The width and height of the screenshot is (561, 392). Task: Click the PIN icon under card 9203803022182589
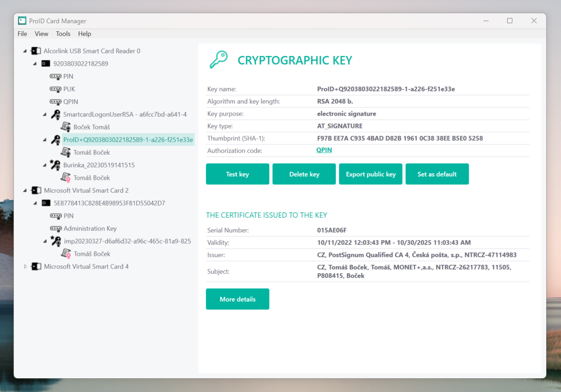point(55,77)
